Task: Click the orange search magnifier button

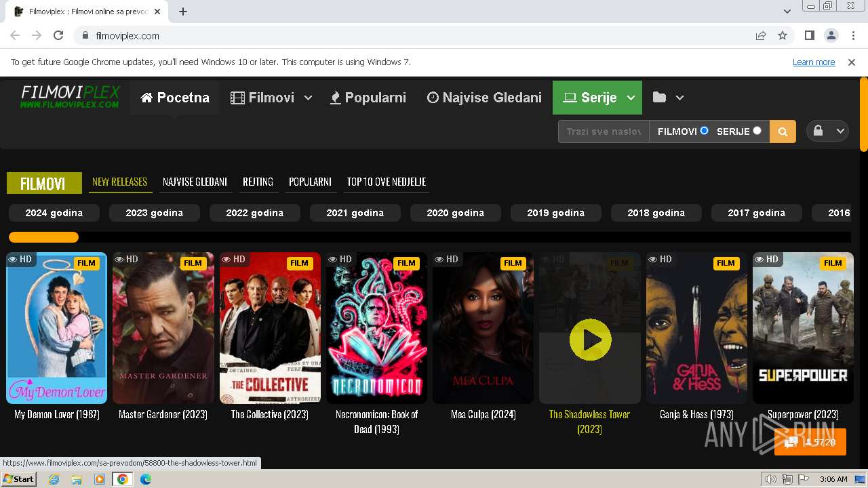Action: click(783, 131)
